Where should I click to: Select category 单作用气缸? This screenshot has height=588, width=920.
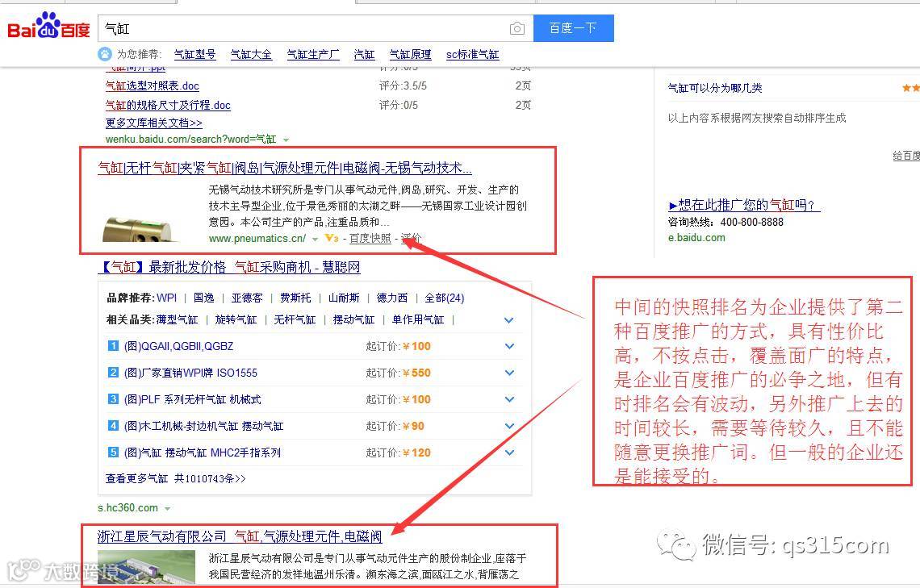pyautogui.click(x=418, y=319)
